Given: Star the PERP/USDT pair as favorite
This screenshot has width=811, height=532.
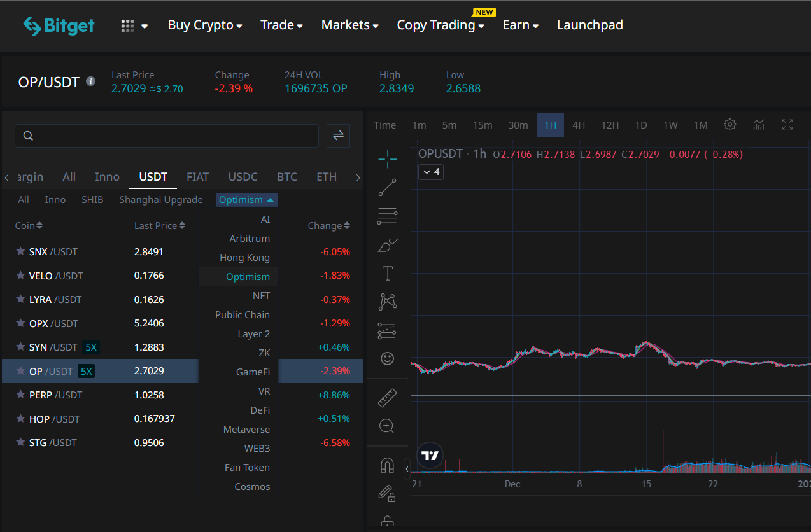Looking at the screenshot, I should pos(20,395).
